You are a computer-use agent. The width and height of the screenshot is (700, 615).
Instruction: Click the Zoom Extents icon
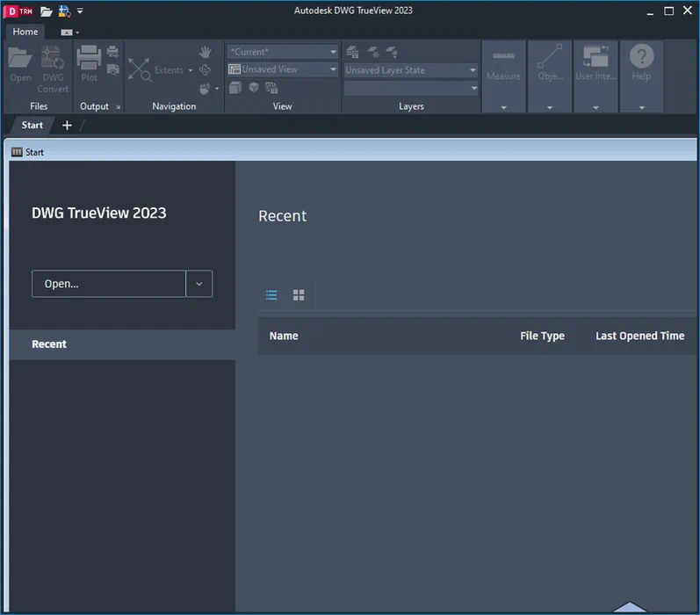pos(140,69)
